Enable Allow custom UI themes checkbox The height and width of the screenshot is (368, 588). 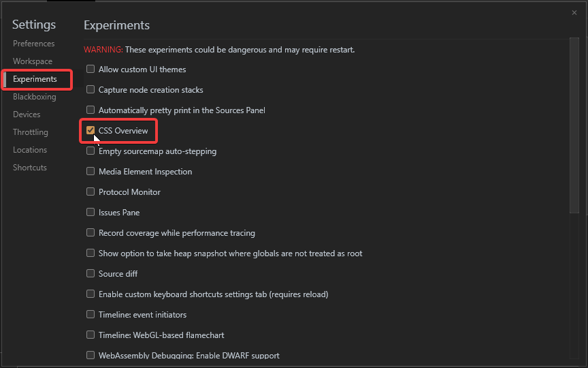tap(91, 69)
